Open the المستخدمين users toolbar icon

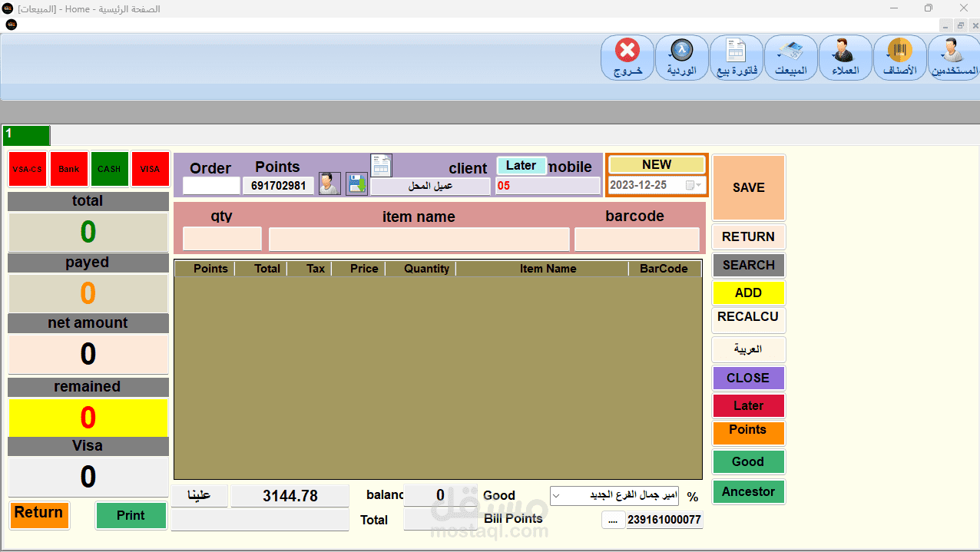(954, 58)
